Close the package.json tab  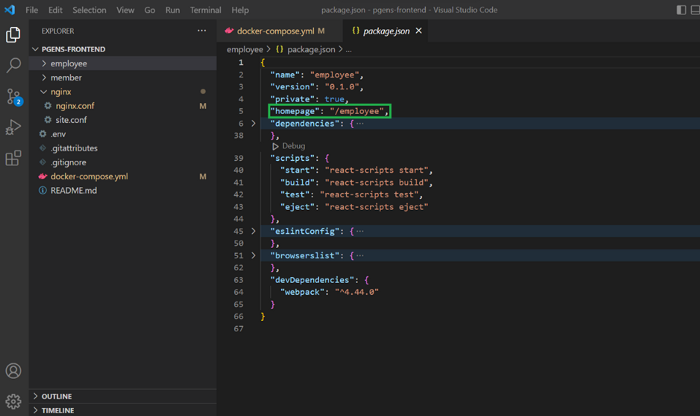pos(419,31)
